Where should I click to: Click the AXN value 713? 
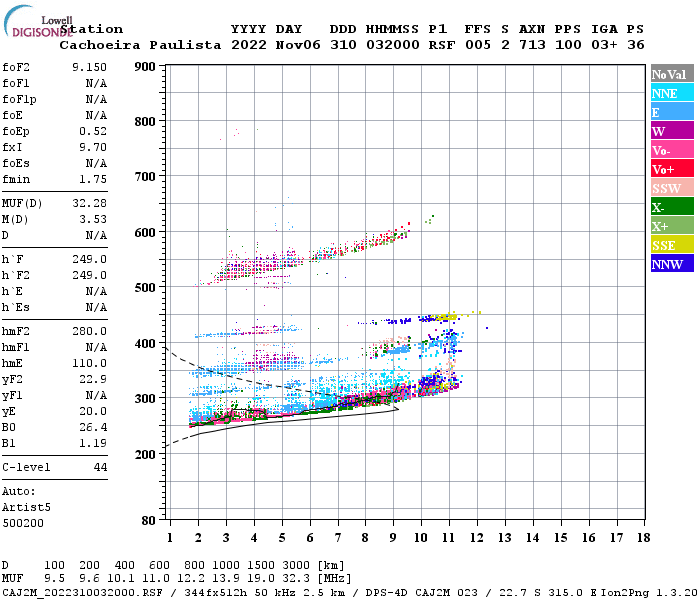532,45
